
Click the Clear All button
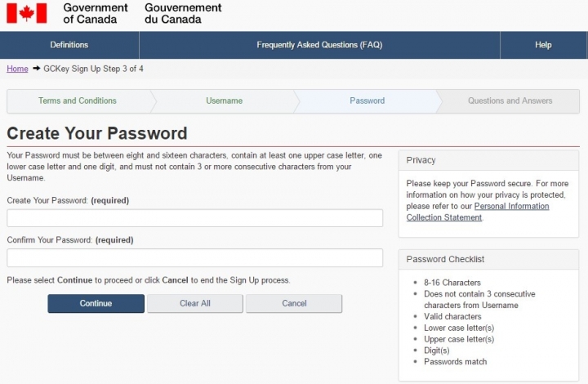click(195, 303)
